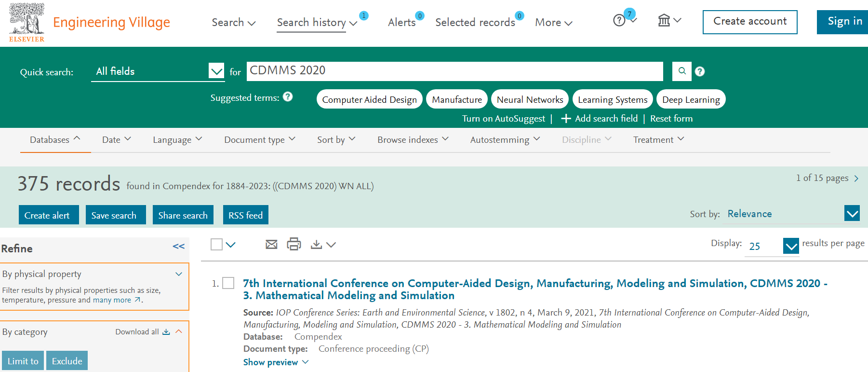This screenshot has height=372, width=868.
Task: Open the Search menu in header
Action: click(234, 22)
